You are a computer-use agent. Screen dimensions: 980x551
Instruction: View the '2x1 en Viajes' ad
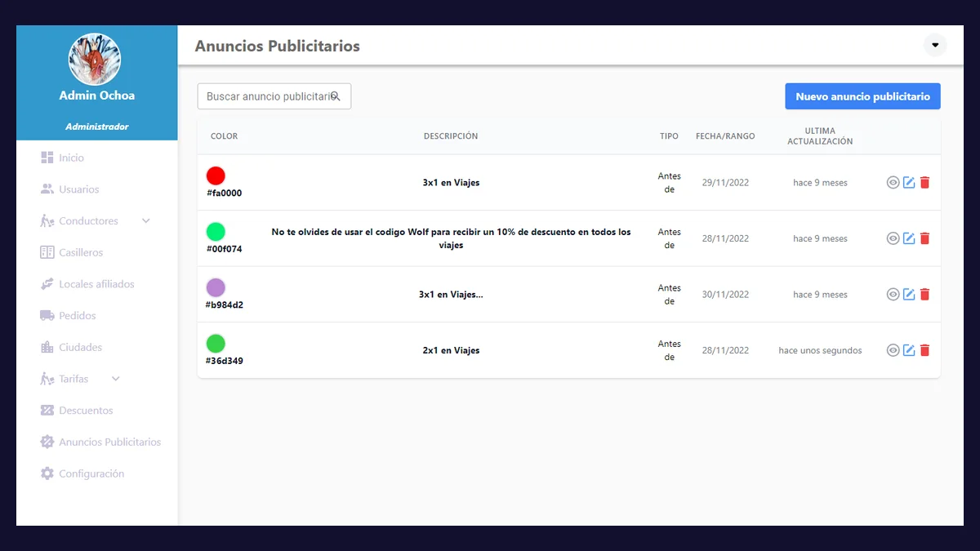tap(893, 350)
